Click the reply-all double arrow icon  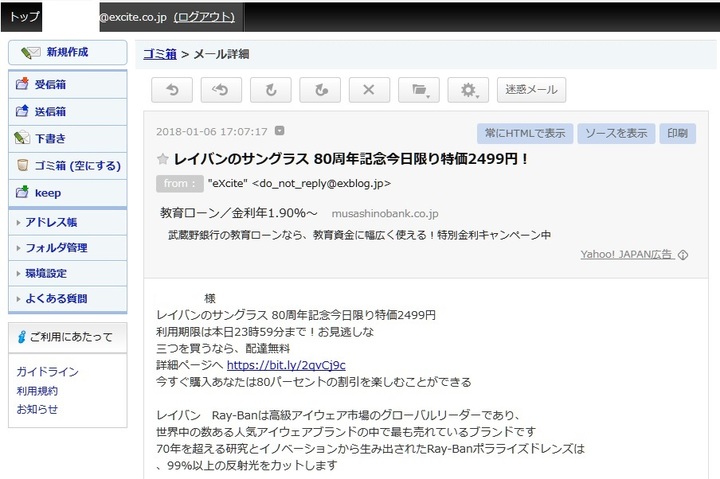[221, 90]
